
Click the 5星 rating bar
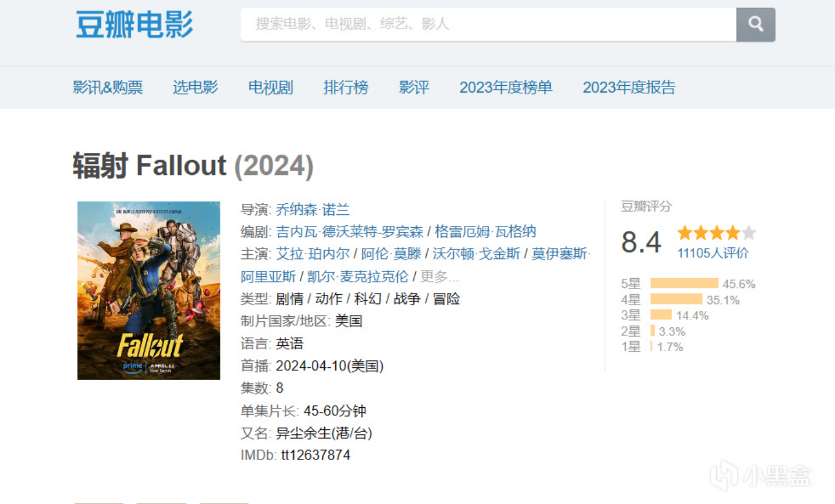tap(684, 283)
